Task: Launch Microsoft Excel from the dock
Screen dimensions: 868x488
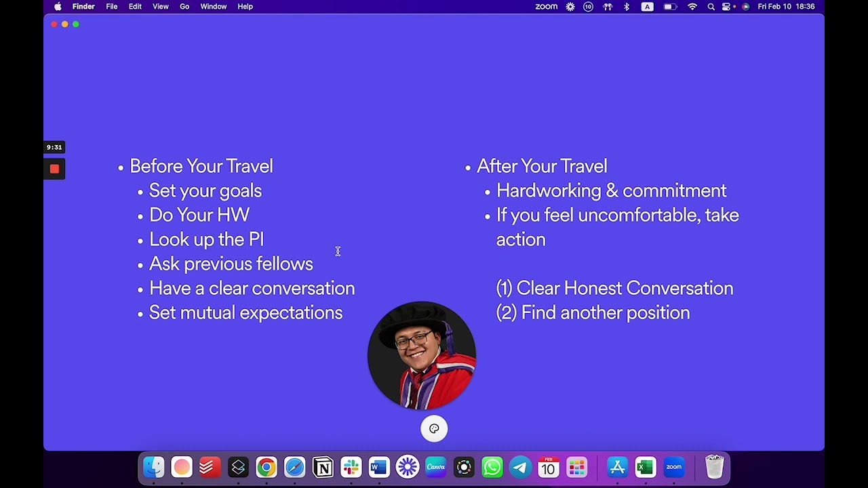Action: pyautogui.click(x=646, y=467)
